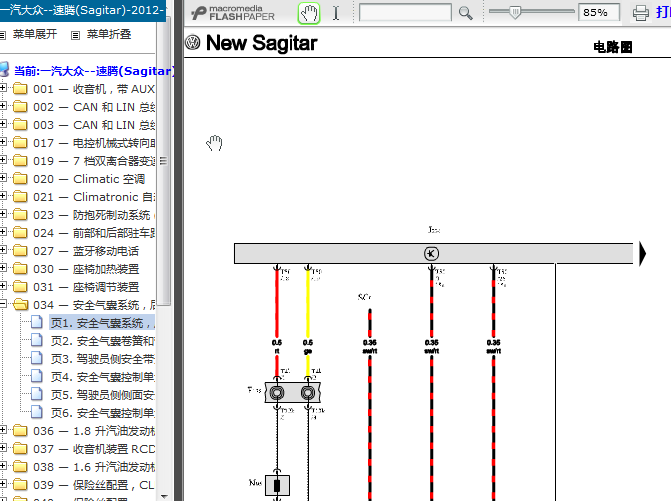Click folder icon of 039 保险丝配置
The image size is (671, 501).
tap(20, 484)
